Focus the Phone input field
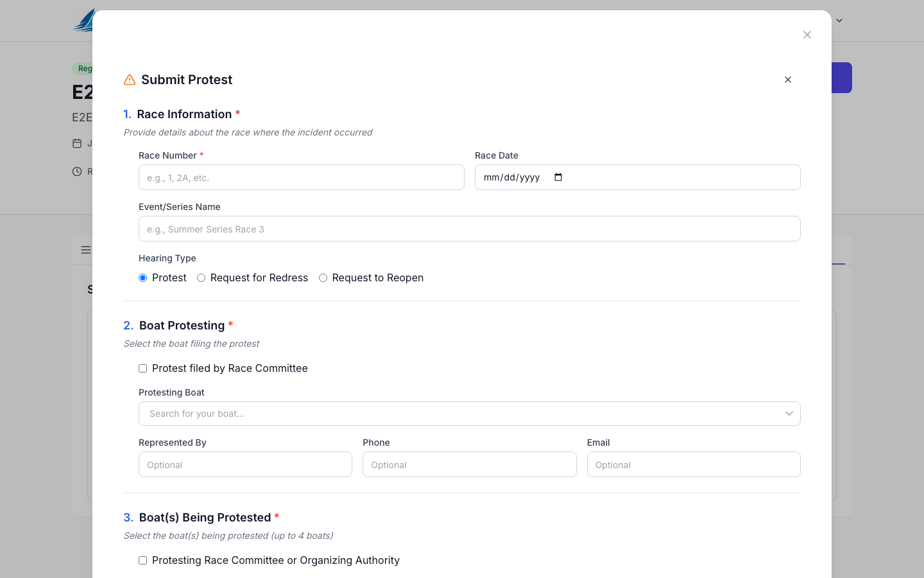The image size is (924, 578). click(x=469, y=464)
